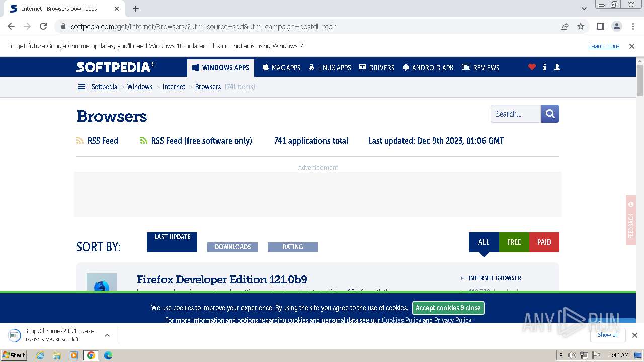Go to Softpedia breadcrumb link
Viewport: 644px width, 362px height.
pyautogui.click(x=104, y=87)
